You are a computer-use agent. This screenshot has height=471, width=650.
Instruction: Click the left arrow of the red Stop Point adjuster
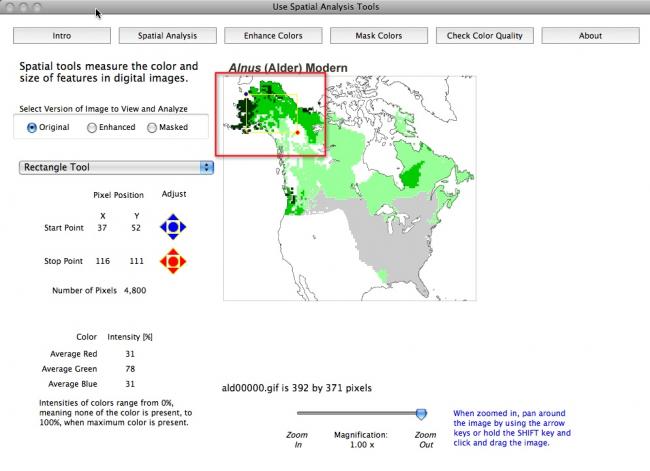coord(163,263)
